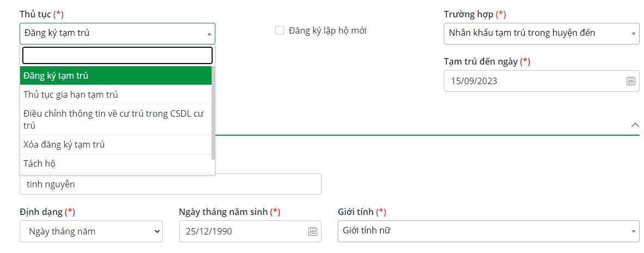Open calendar icon for date of birth
This screenshot has width=644, height=253.
[x=313, y=231]
